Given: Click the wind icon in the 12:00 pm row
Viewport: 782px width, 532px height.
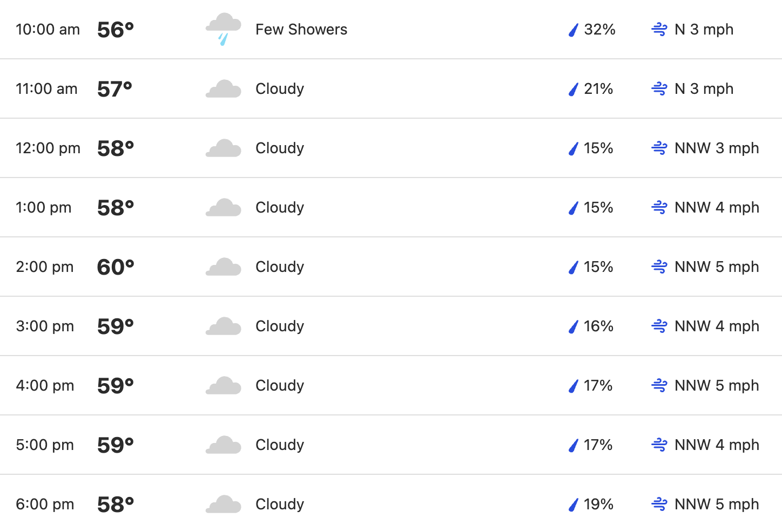Looking at the screenshot, I should click(x=659, y=148).
